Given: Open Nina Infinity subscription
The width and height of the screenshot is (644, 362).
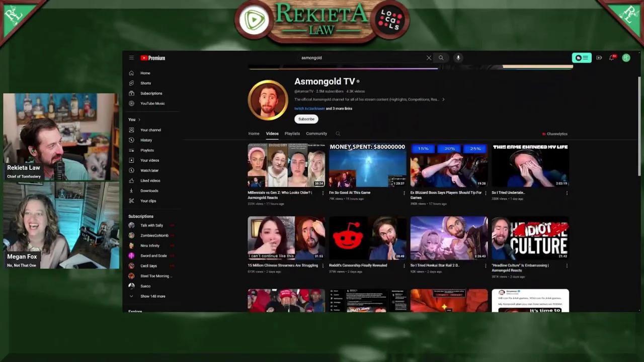Looking at the screenshot, I should click(151, 245).
